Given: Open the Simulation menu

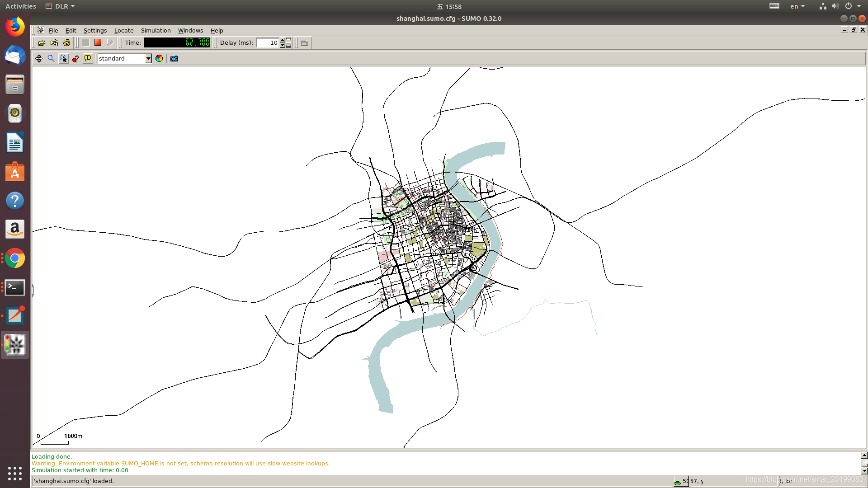Looking at the screenshot, I should [156, 30].
